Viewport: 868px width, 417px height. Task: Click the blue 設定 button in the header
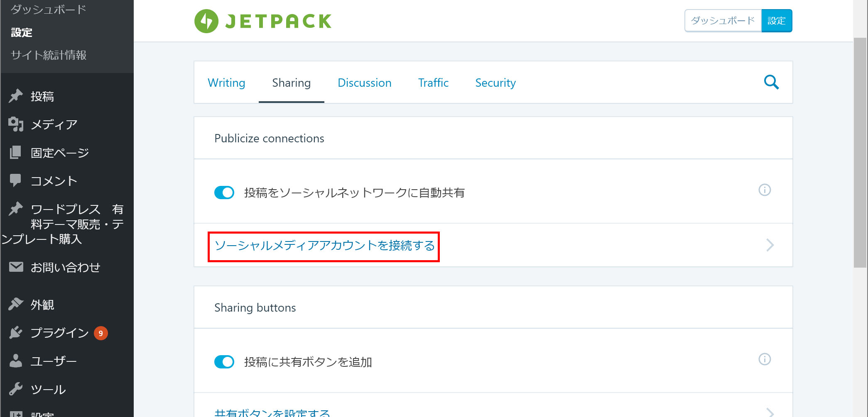(x=777, y=21)
